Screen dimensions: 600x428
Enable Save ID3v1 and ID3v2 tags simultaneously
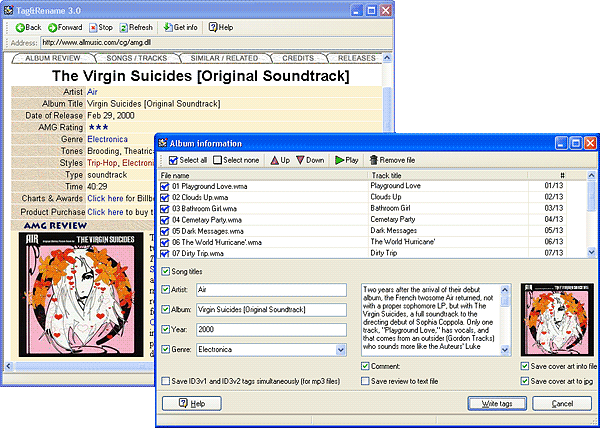pyautogui.click(x=165, y=381)
